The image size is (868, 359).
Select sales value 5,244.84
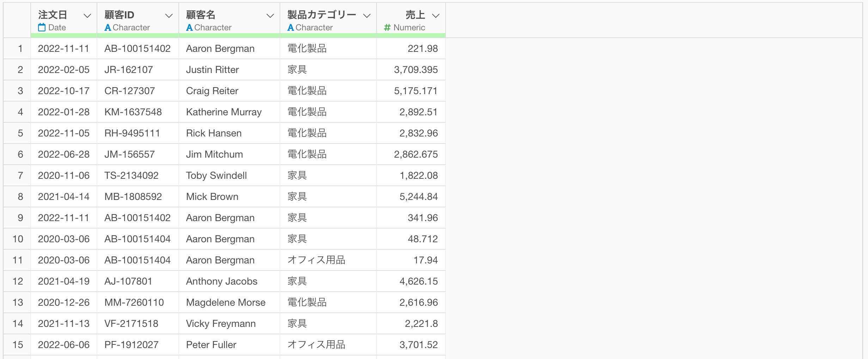pyautogui.click(x=418, y=197)
